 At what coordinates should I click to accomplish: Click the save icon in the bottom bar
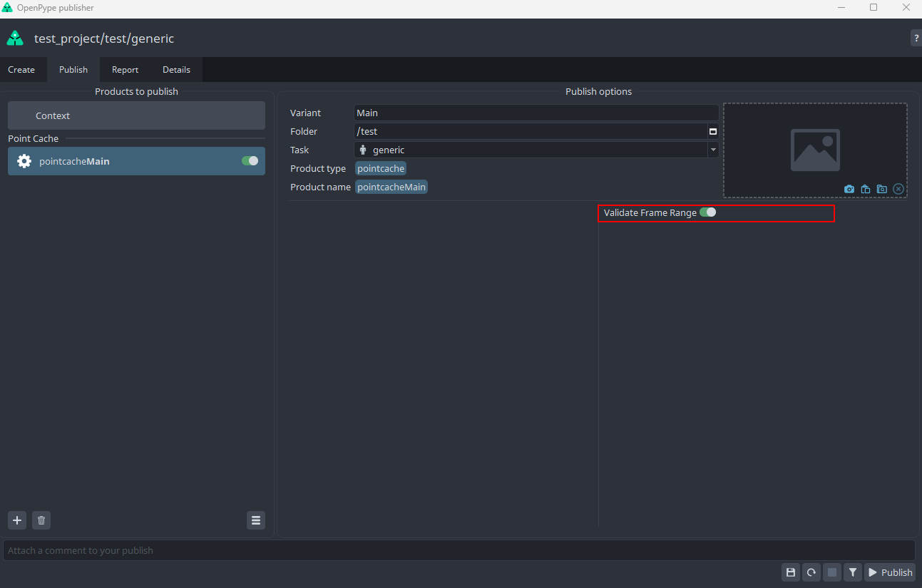click(790, 572)
